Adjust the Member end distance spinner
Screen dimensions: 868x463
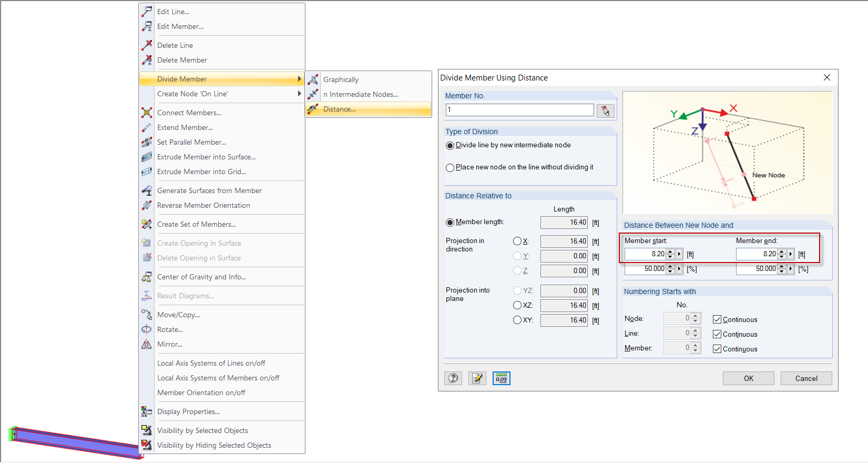click(782, 254)
